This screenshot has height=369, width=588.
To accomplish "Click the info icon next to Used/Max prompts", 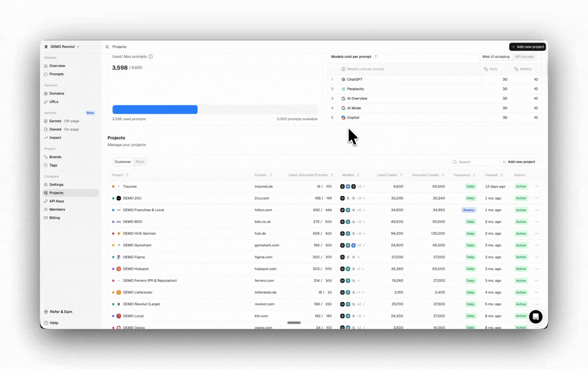I will point(150,57).
